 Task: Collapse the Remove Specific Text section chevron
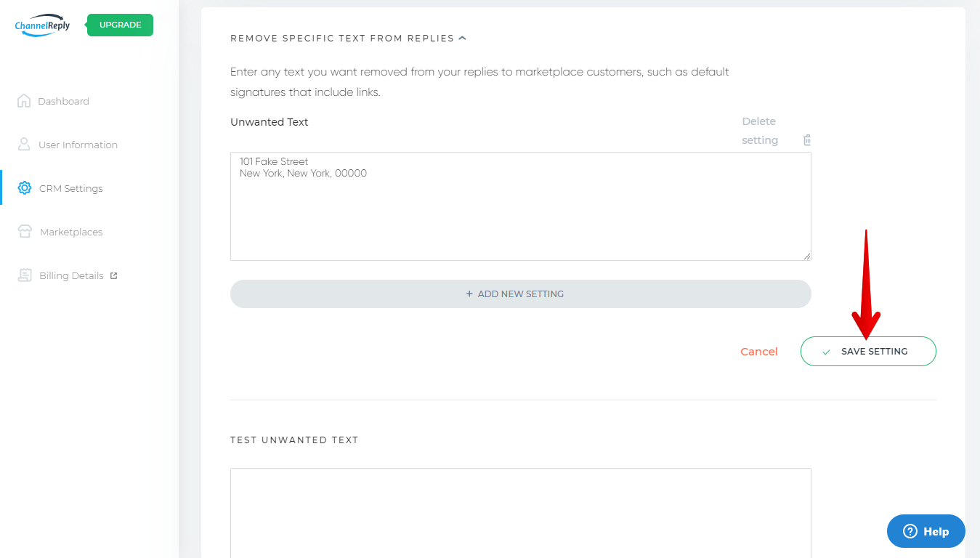pyautogui.click(x=463, y=38)
